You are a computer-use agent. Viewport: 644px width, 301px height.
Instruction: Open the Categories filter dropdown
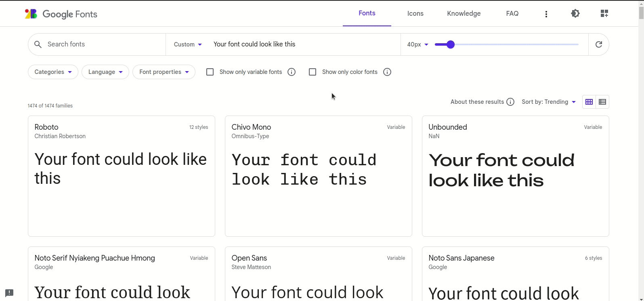(53, 72)
